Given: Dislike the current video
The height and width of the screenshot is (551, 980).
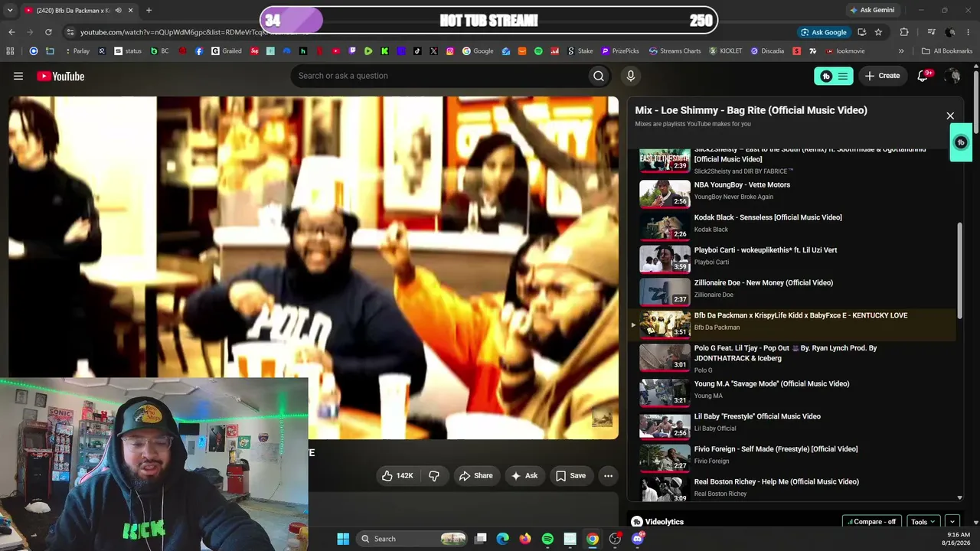Looking at the screenshot, I should (434, 475).
